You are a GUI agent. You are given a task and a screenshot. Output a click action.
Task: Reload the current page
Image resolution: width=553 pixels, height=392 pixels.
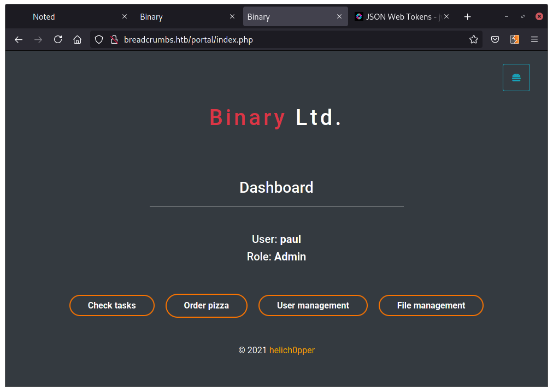tap(58, 39)
